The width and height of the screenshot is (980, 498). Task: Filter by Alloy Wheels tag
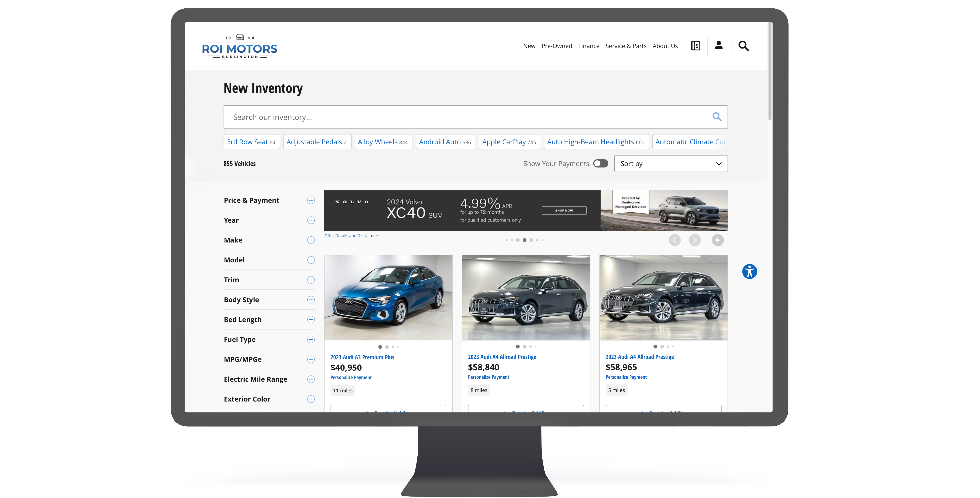(383, 142)
